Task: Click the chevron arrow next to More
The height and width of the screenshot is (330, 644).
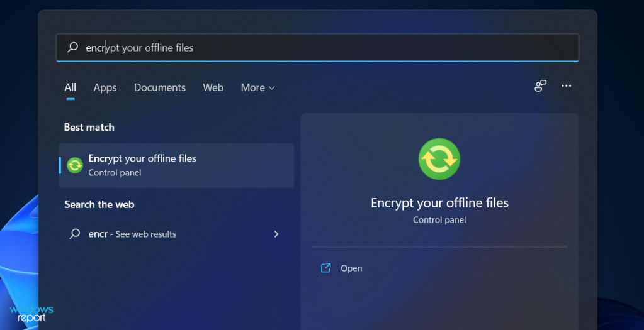Action: pyautogui.click(x=271, y=88)
